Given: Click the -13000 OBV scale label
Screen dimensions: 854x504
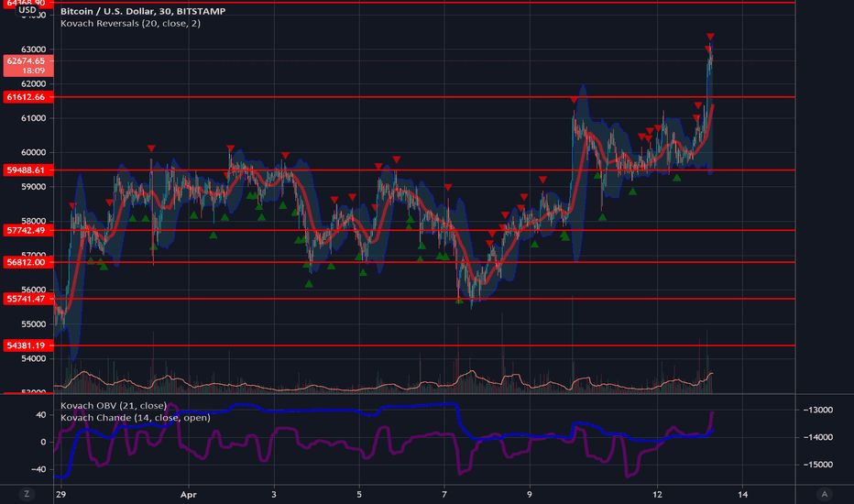Looking at the screenshot, I should (x=817, y=410).
